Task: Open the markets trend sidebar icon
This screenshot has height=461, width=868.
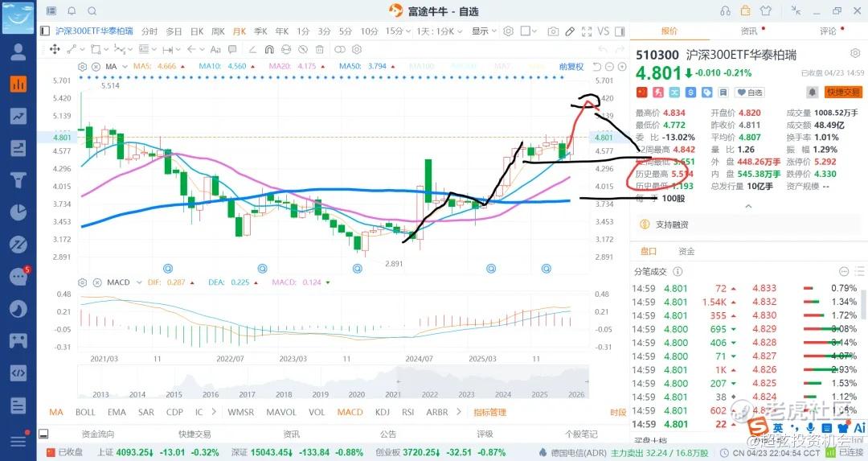Action: pos(18,116)
